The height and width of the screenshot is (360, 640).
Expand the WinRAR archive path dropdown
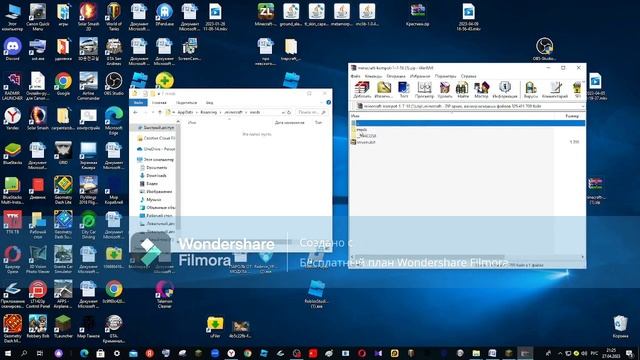click(582, 107)
